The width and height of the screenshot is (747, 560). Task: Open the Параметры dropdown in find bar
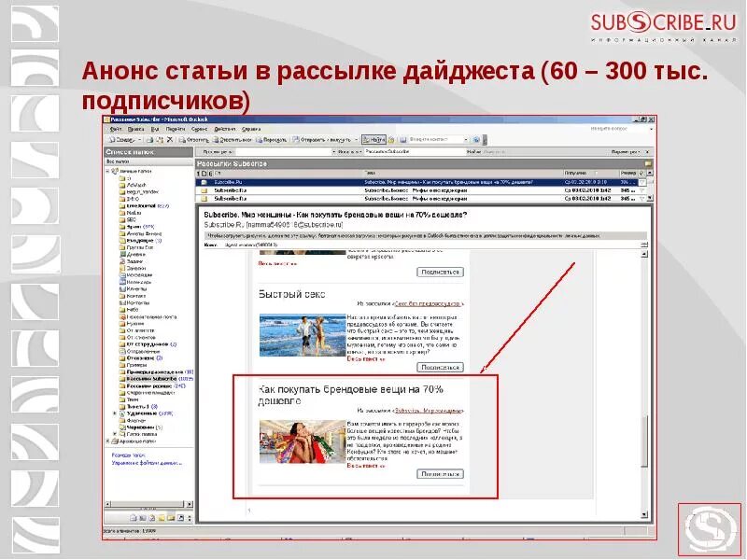(x=626, y=152)
